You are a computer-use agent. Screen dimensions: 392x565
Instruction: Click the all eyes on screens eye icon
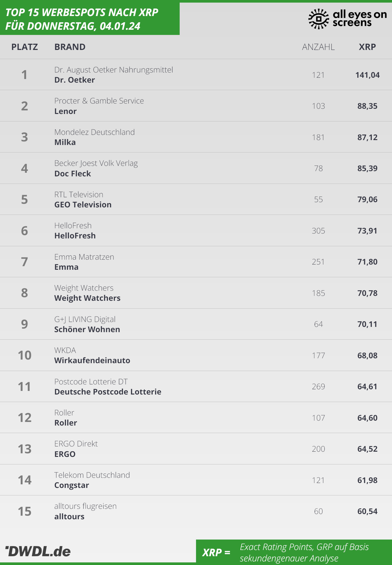pyautogui.click(x=318, y=19)
